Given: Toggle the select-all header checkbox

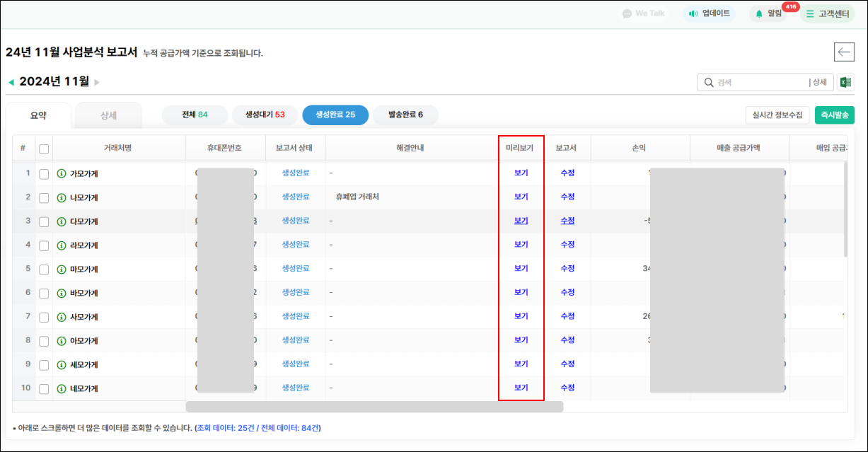Looking at the screenshot, I should tap(44, 149).
